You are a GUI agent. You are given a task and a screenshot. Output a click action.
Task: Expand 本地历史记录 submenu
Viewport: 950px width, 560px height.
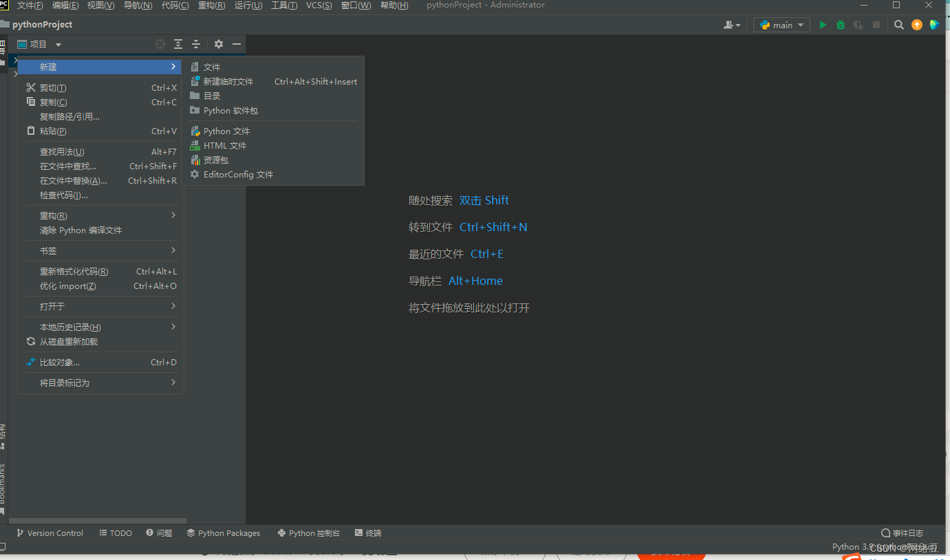pyautogui.click(x=100, y=327)
